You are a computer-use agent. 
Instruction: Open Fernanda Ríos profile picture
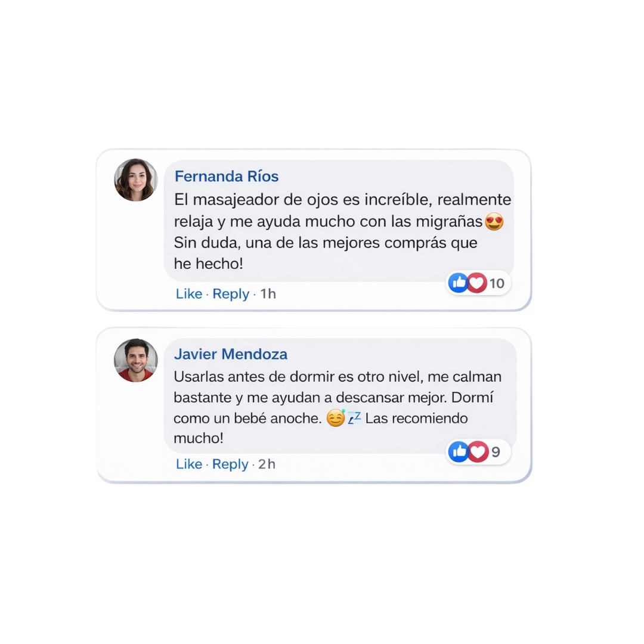click(x=136, y=180)
